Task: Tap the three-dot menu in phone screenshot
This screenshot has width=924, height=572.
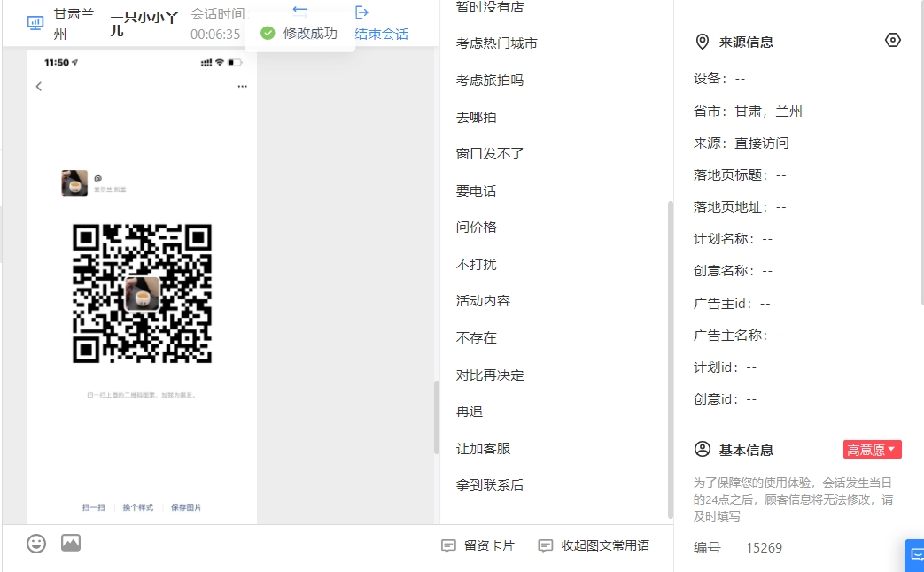Action: tap(242, 87)
